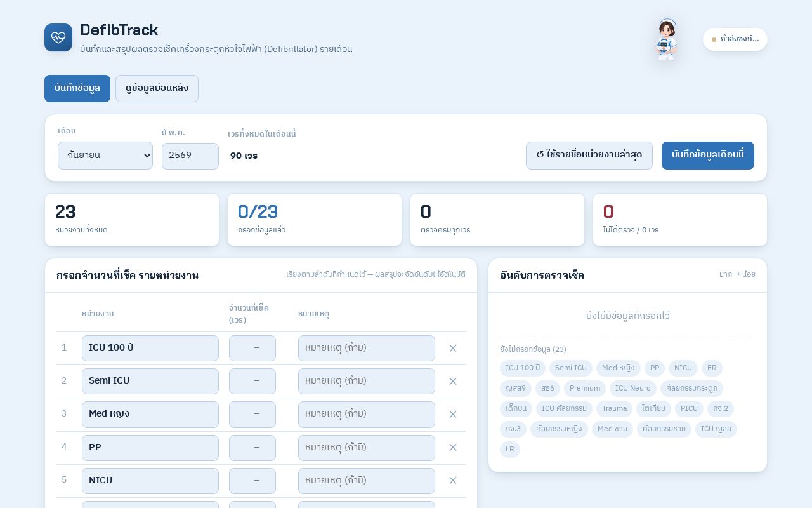The width and height of the screenshot is (812, 508).
Task: Edit the NICU unit name field
Action: (x=150, y=481)
